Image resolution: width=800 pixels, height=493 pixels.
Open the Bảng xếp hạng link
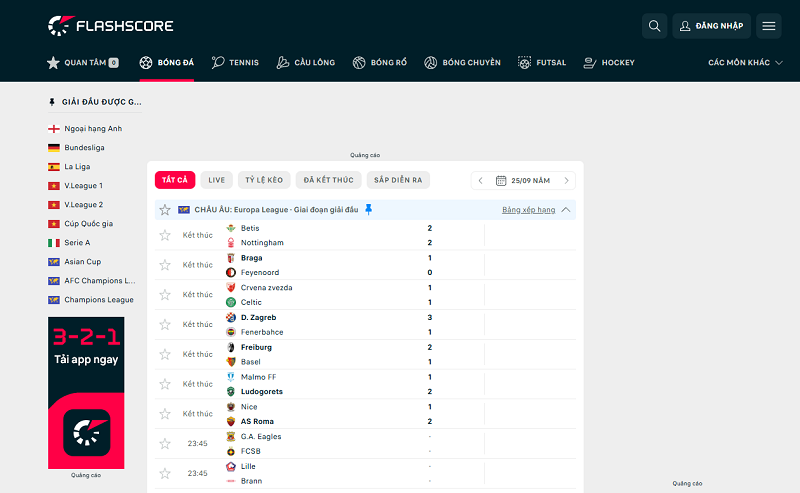pos(529,210)
